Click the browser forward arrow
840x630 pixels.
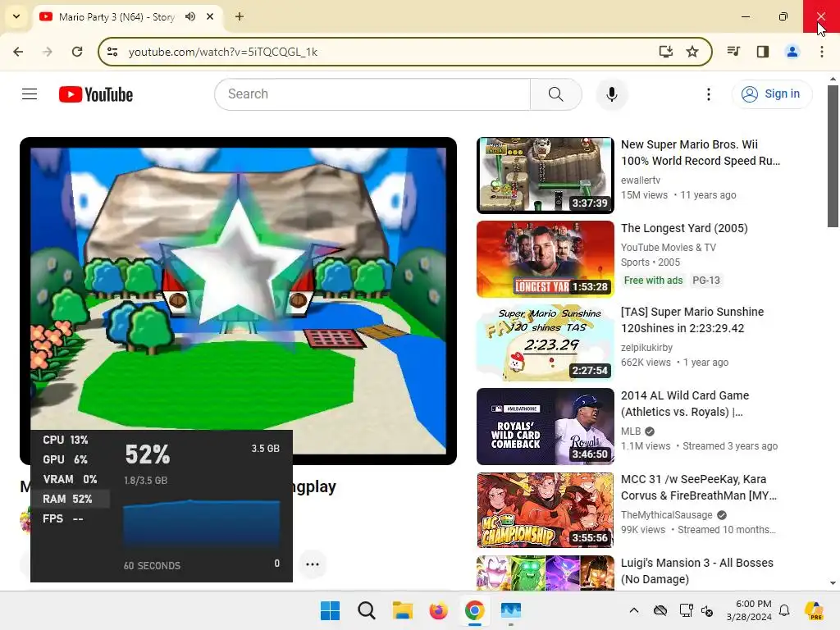coord(48,52)
